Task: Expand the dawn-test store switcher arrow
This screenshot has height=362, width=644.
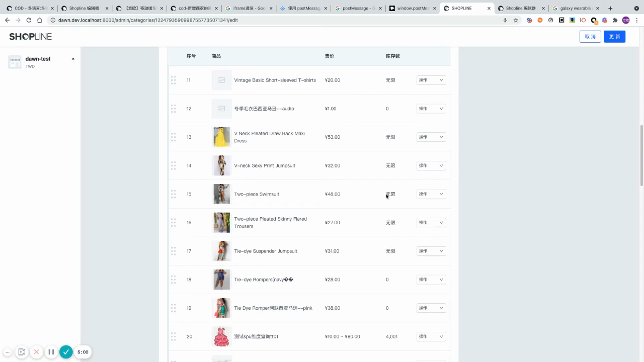Action: coord(73,59)
